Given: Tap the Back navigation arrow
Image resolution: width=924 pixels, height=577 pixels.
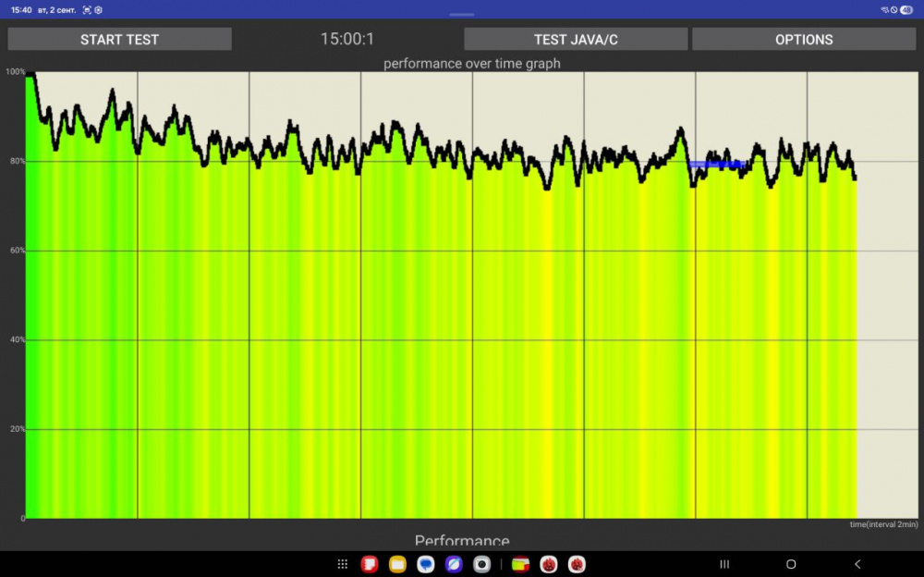Looking at the screenshot, I should pyautogui.click(x=857, y=564).
